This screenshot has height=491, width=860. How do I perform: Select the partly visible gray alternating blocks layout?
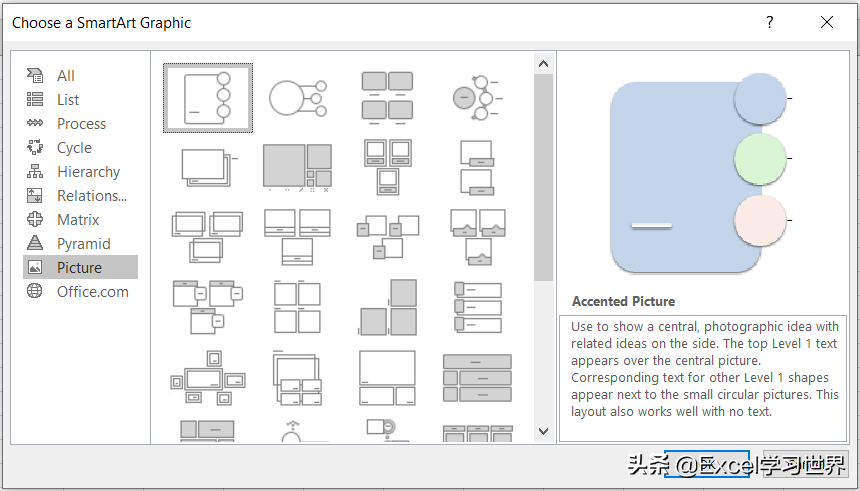pos(208,431)
